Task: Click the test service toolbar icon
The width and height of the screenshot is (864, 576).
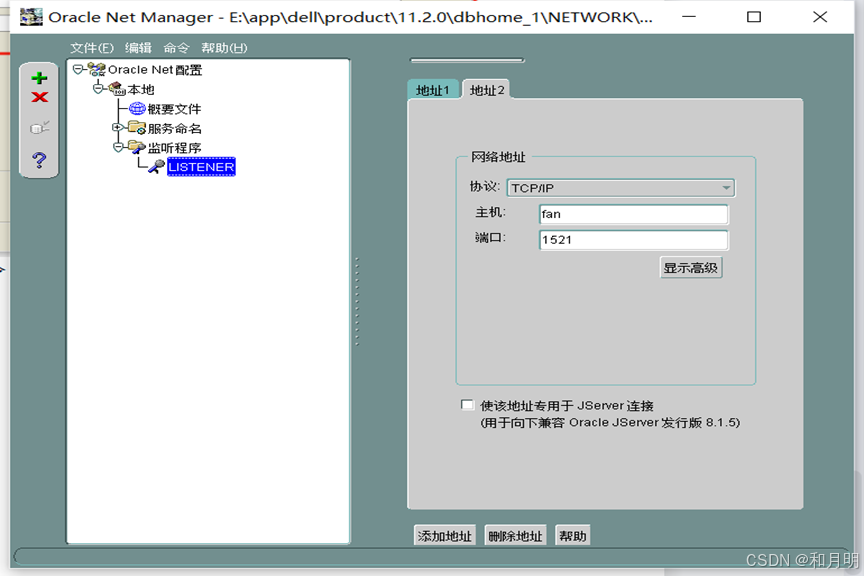Action: [39, 128]
